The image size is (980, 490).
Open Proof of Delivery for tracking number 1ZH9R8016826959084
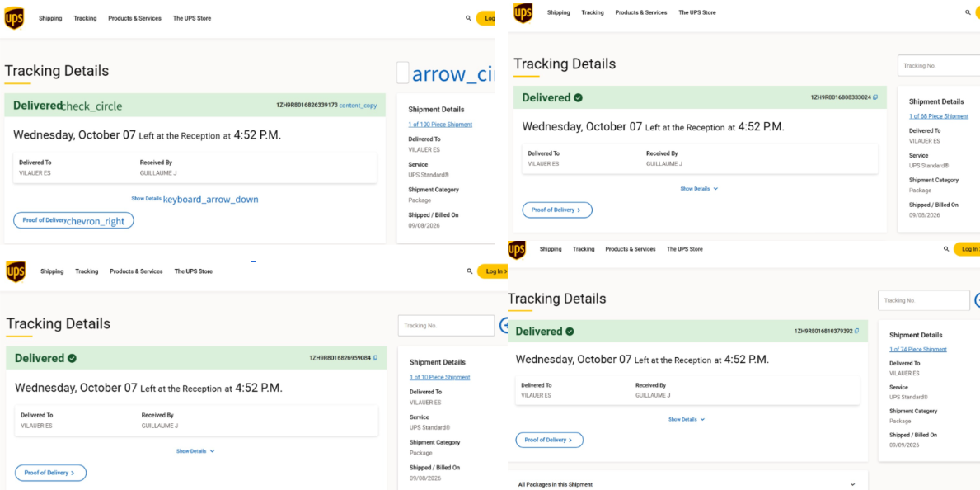(x=50, y=473)
